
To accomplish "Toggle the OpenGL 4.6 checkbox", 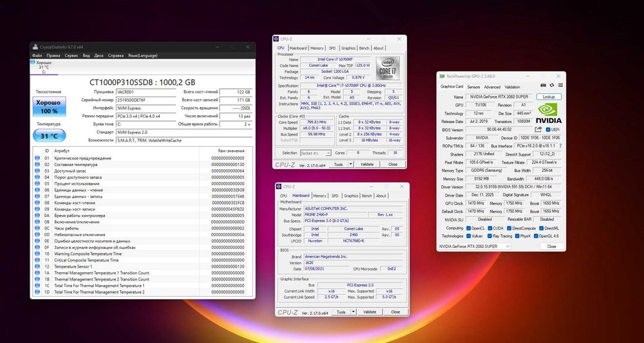I will tap(537, 236).
